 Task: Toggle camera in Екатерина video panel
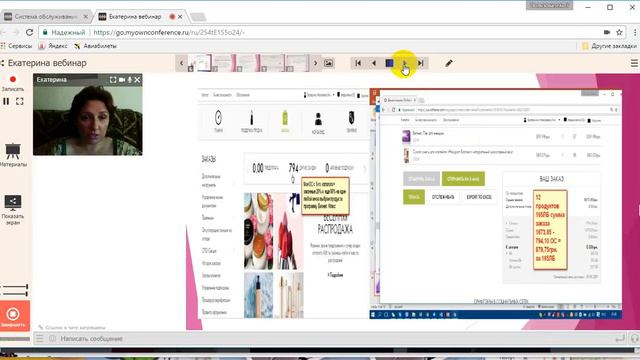pos(122,80)
